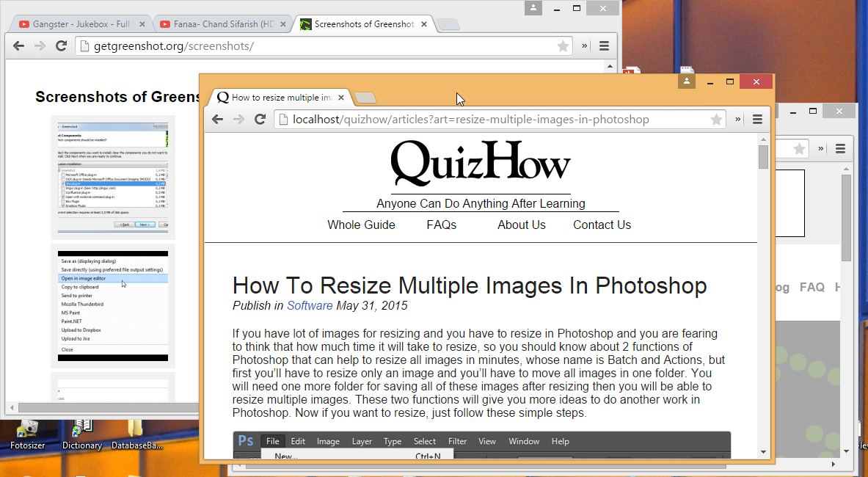
Task: Click Greenshot page horizontal scrollbar
Action: [x=108, y=408]
